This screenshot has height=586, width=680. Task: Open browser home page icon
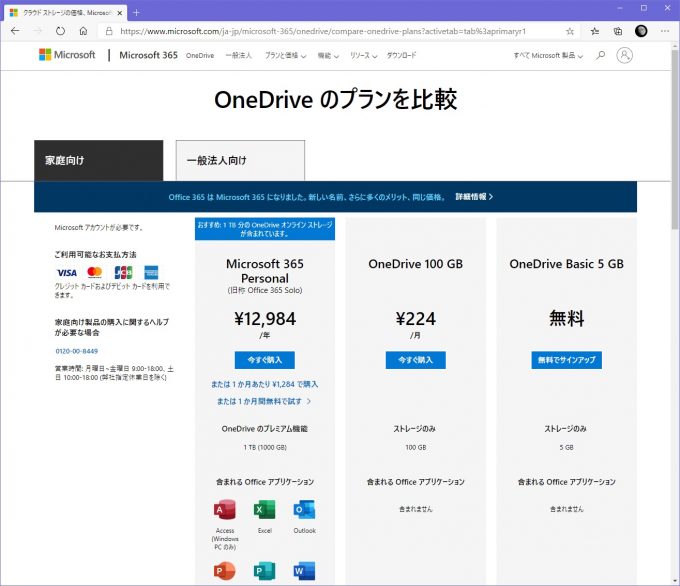[x=83, y=31]
